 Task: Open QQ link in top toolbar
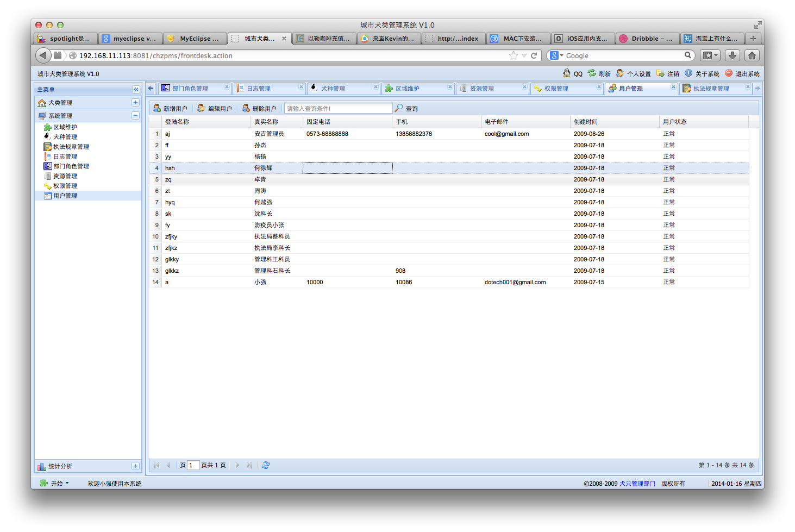tap(573, 73)
